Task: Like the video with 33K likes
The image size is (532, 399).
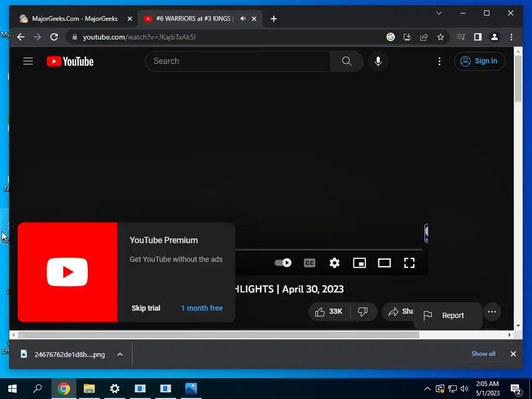Action: pyautogui.click(x=329, y=312)
